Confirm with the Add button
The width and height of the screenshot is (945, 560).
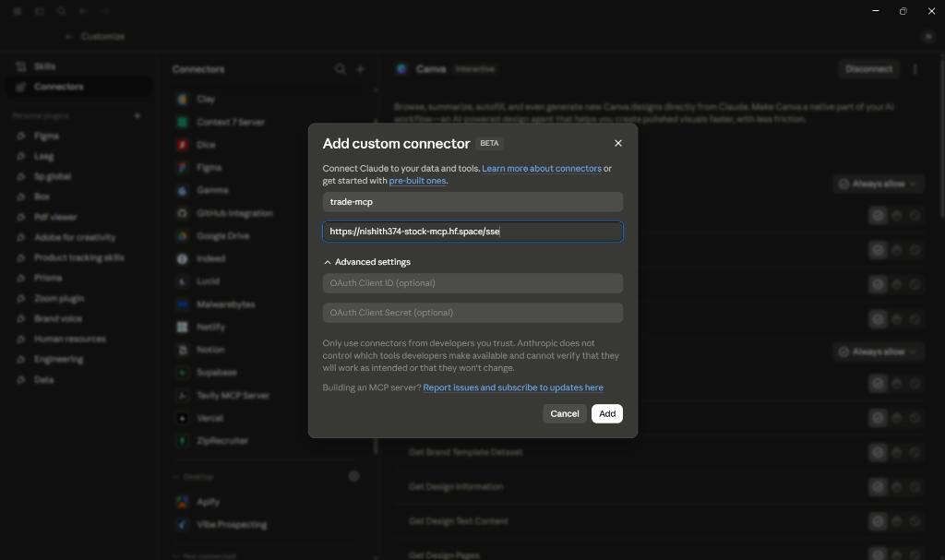pos(607,413)
